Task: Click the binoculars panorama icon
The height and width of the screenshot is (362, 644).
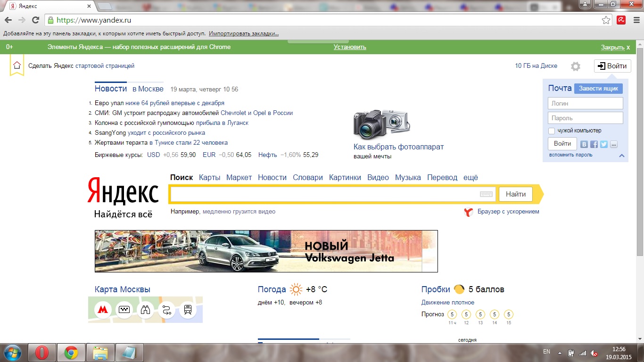Action: point(145,310)
